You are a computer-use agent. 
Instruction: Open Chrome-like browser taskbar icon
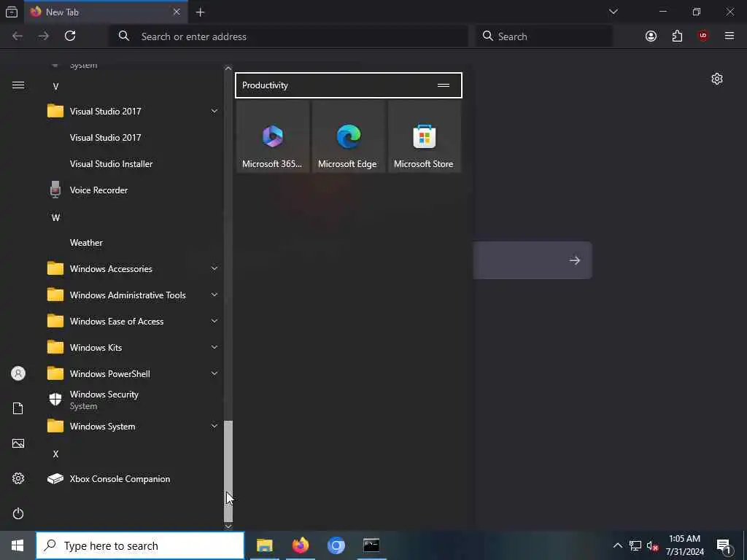[x=336, y=545]
